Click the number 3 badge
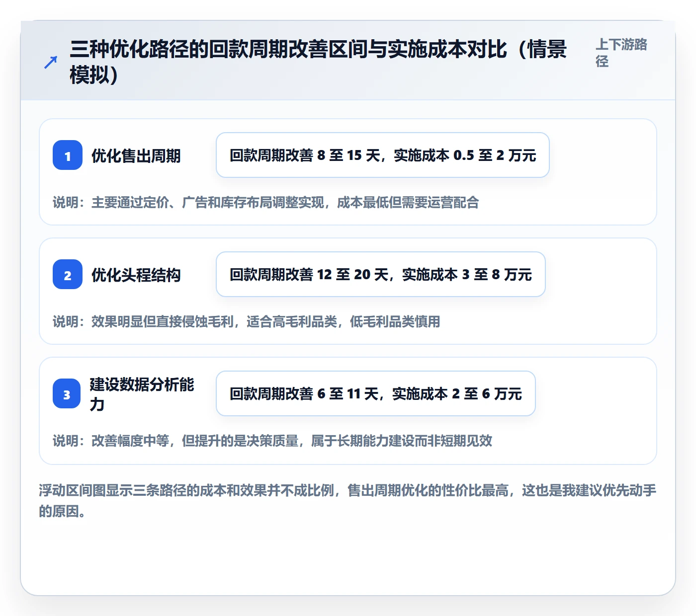The image size is (696, 616). click(x=67, y=393)
